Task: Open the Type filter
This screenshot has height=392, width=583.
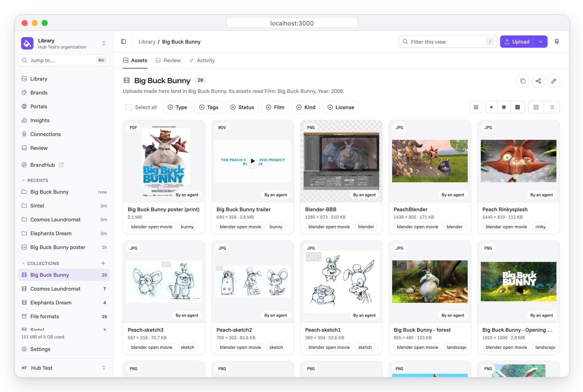Action: pyautogui.click(x=177, y=107)
